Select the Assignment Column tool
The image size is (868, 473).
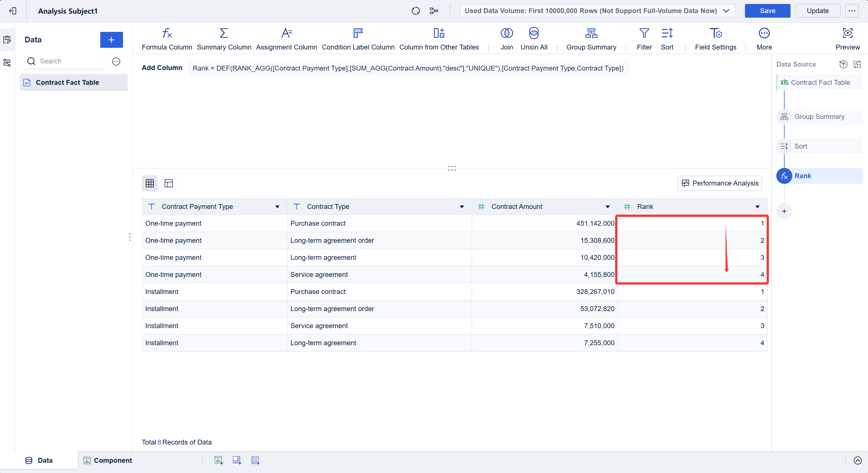click(286, 38)
